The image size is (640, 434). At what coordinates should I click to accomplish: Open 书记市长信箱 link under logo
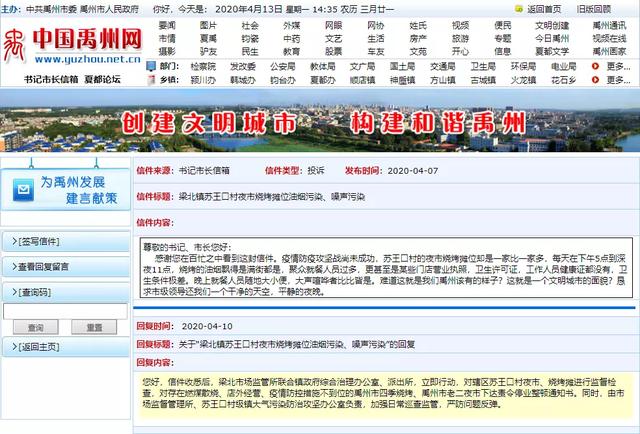(51, 79)
